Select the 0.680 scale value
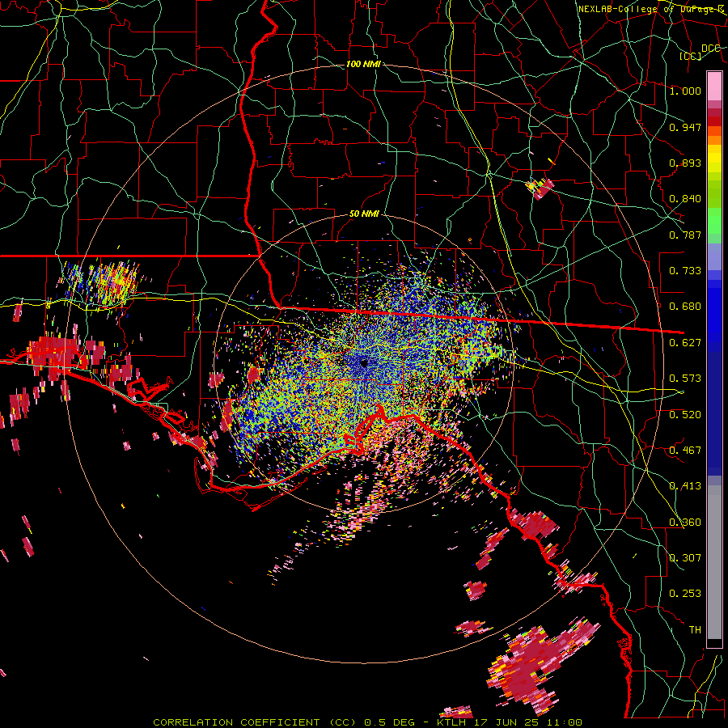 click(685, 307)
